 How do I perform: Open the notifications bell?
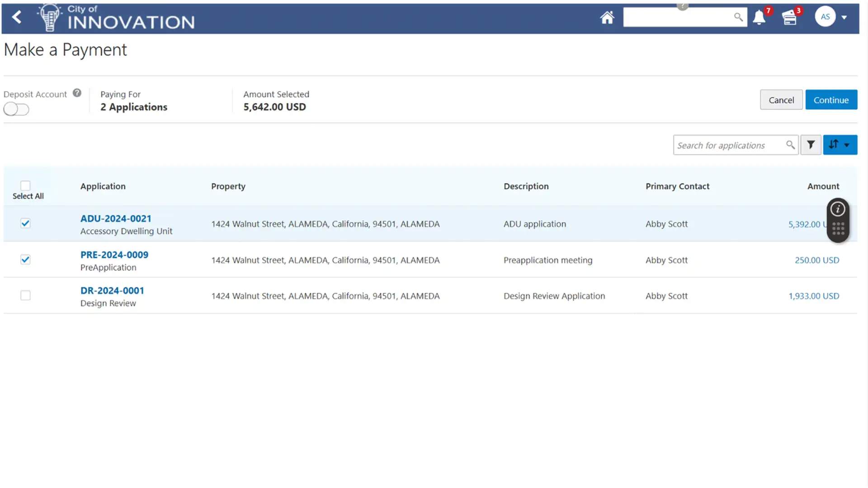759,18
